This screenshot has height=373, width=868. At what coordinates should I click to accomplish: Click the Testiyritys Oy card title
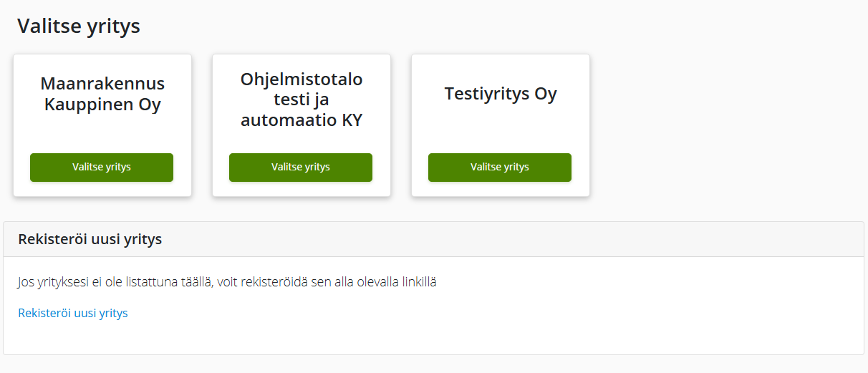(501, 94)
